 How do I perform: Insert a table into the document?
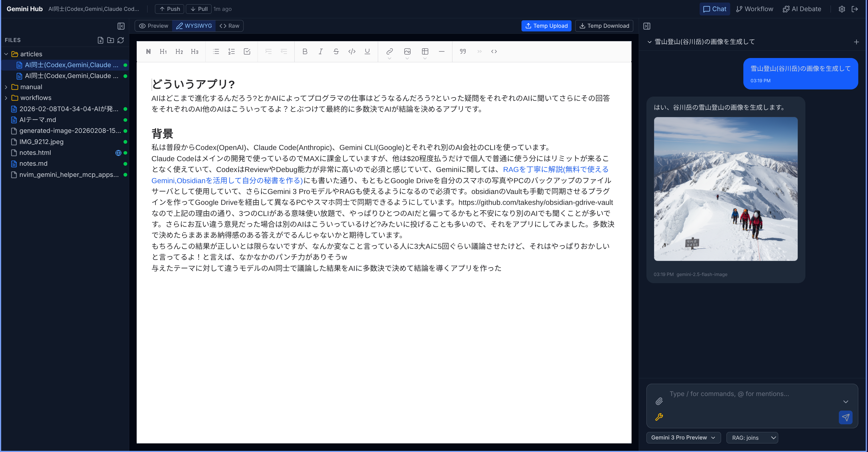[425, 51]
